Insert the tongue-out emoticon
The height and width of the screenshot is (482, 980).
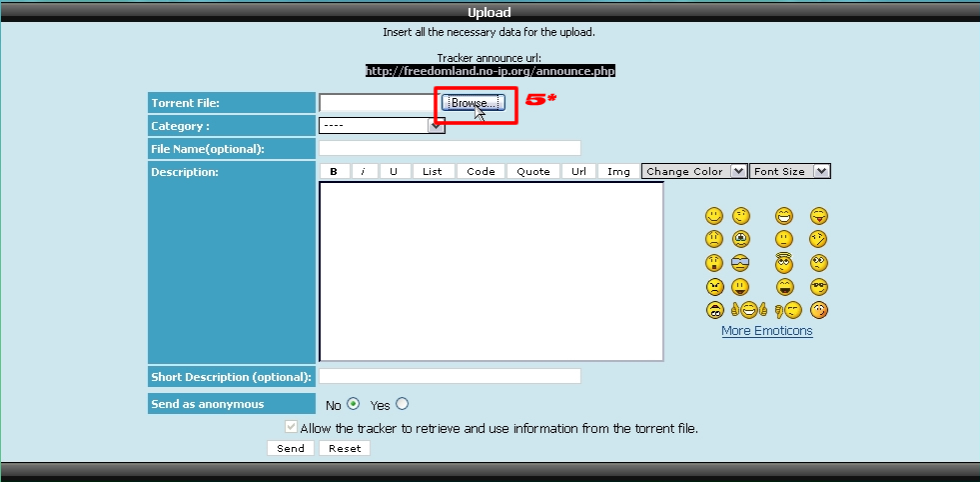[819, 216]
